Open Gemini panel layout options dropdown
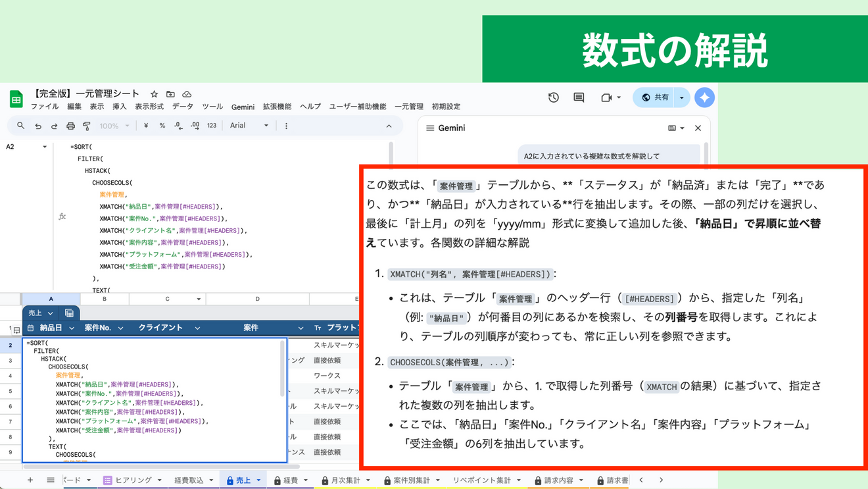 676,128
